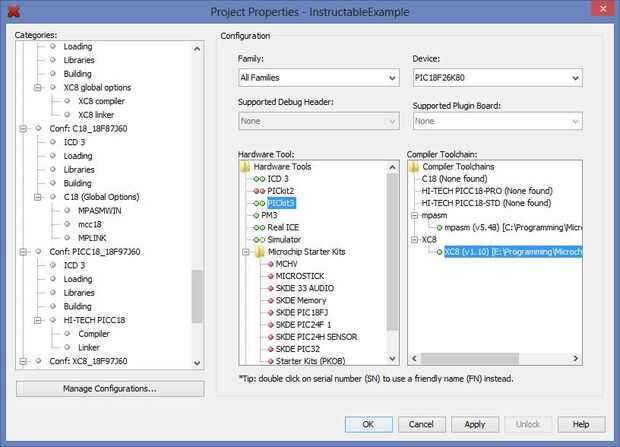Click the Cancel button
620x447 pixels.
[x=422, y=424]
